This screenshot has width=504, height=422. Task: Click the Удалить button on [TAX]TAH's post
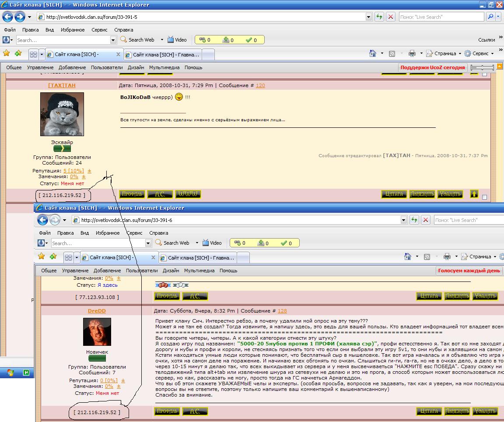coord(450,194)
